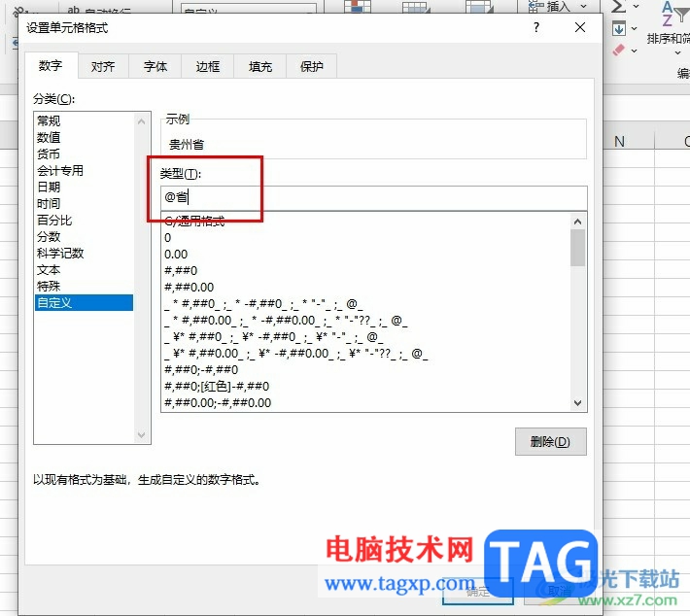Screen dimensions: 690x616
Task: Click into the 类型 input field
Action: [x=374, y=197]
